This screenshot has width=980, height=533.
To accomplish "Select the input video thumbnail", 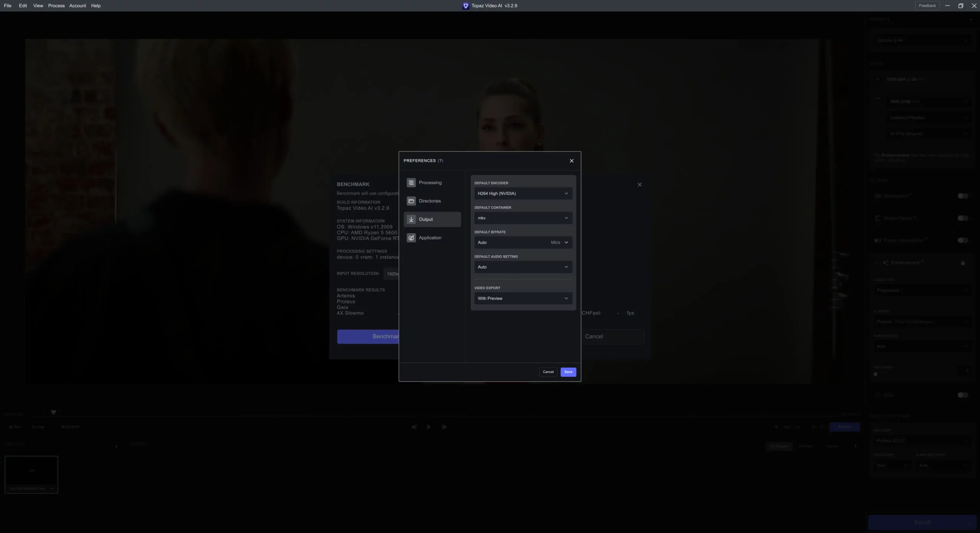I will pos(31,472).
